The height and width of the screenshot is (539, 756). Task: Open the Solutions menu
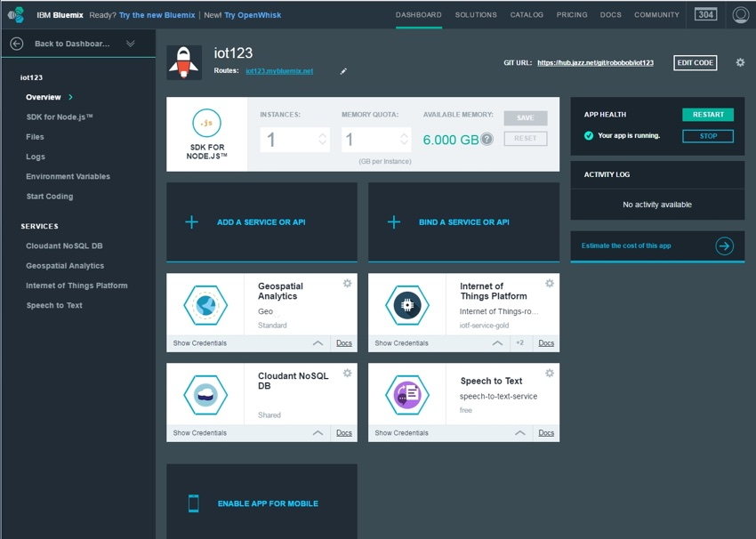click(x=476, y=15)
